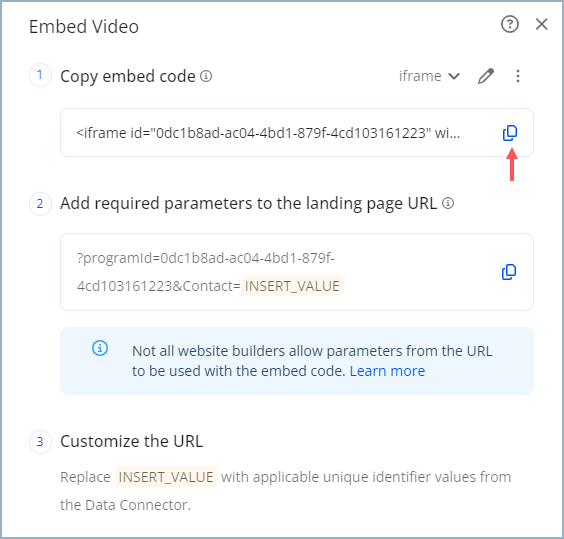Click the INSERT_VALUE tag after Contact=
Image resolution: width=564 pixels, height=539 pixels.
[292, 286]
